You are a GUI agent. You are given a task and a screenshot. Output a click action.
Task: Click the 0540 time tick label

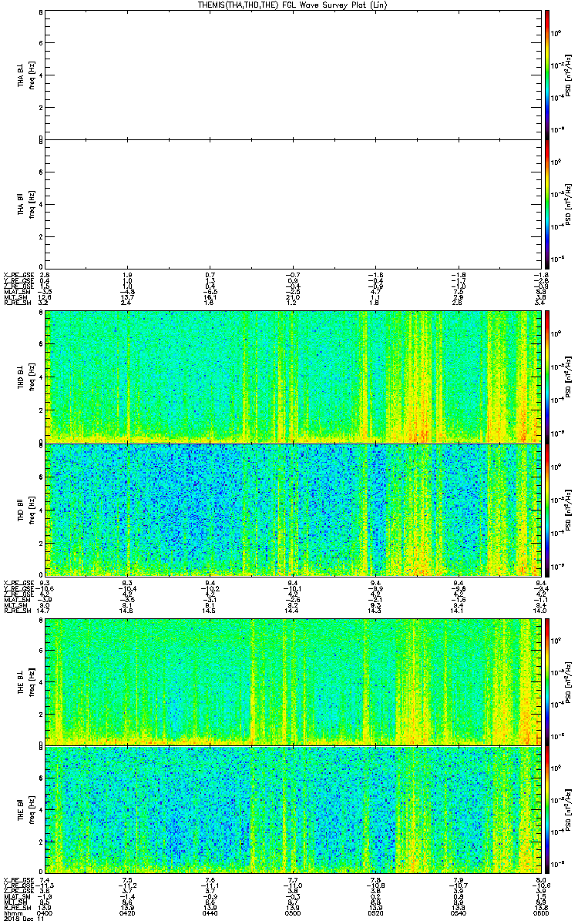point(458,912)
